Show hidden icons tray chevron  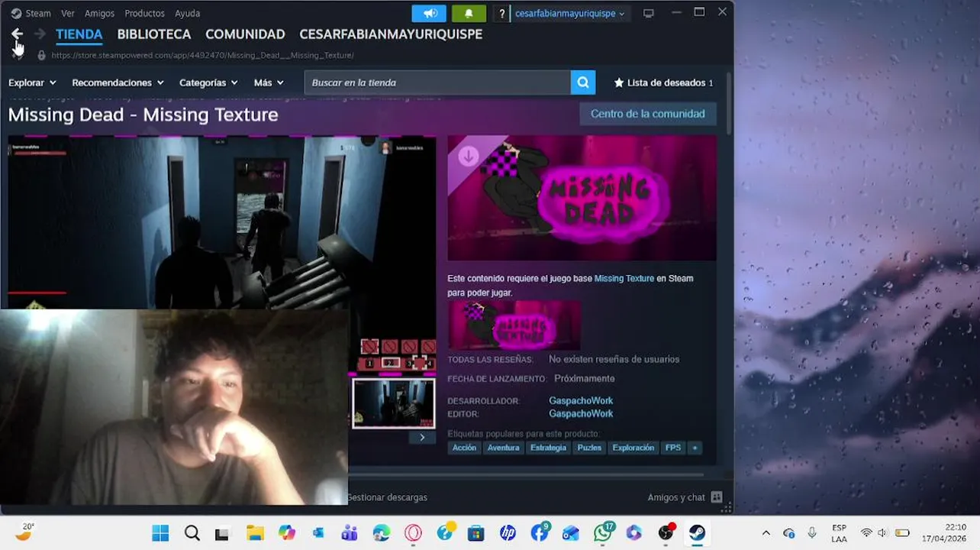pyautogui.click(x=766, y=533)
